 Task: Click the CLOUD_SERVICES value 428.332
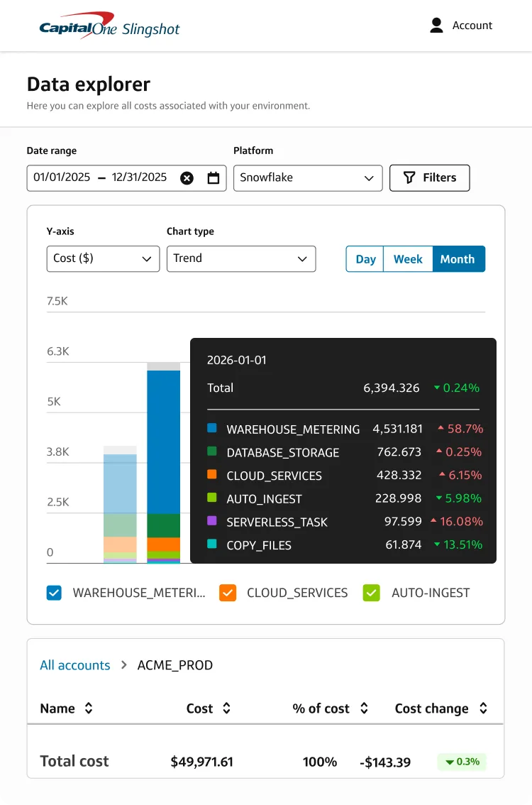coord(399,475)
